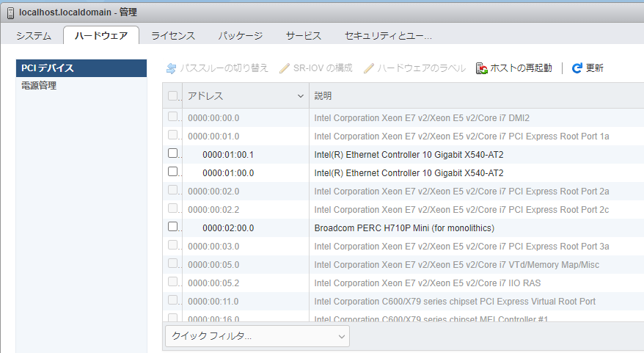Click the host server icon beside localhost.localdomain
Screen dimensions: 644x353
(10, 12)
